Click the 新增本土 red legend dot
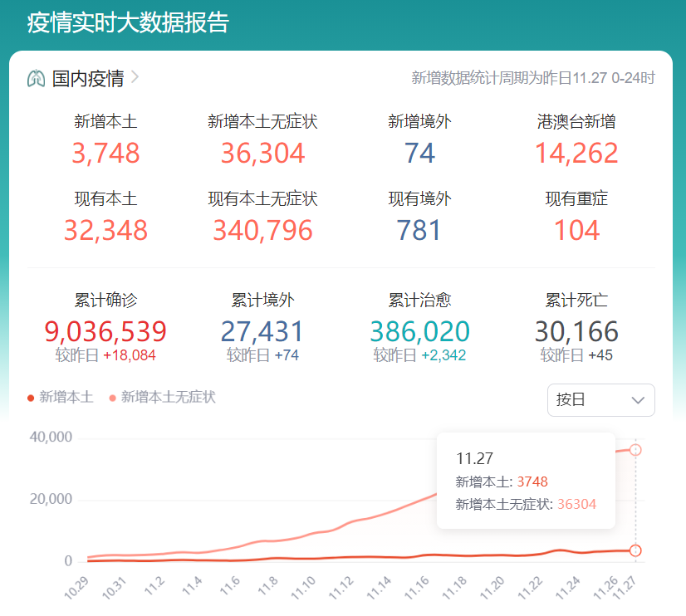The width and height of the screenshot is (686, 616). pos(32,398)
